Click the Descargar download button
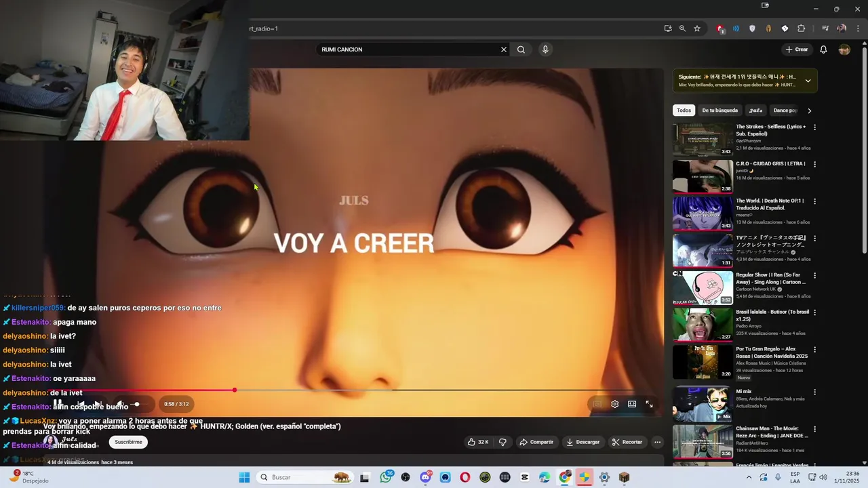868x488 pixels. tap(583, 442)
